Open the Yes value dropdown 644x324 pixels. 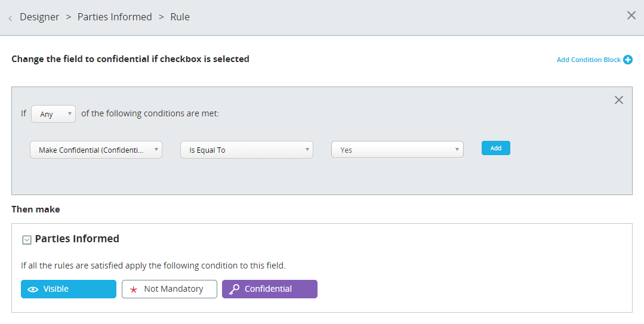pyautogui.click(x=398, y=150)
